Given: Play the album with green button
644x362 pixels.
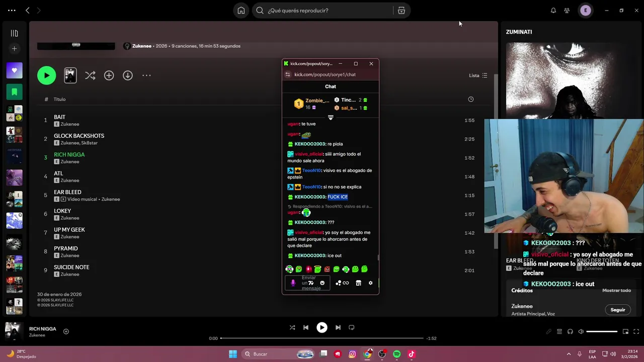Looking at the screenshot, I should (x=46, y=75).
